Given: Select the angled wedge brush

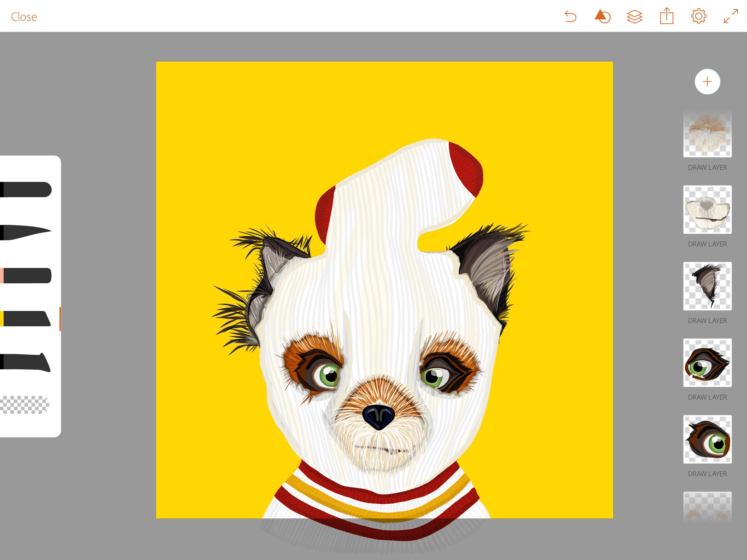Looking at the screenshot, I should (x=26, y=362).
